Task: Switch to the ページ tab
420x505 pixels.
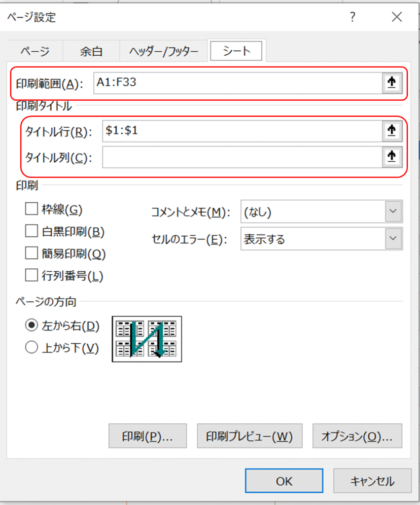Action: (35, 51)
